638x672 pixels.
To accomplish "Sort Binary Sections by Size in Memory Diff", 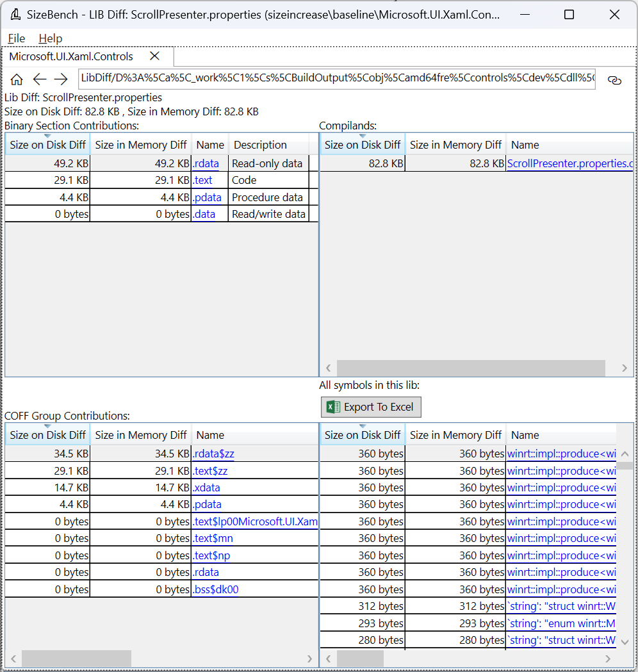I will [140, 144].
